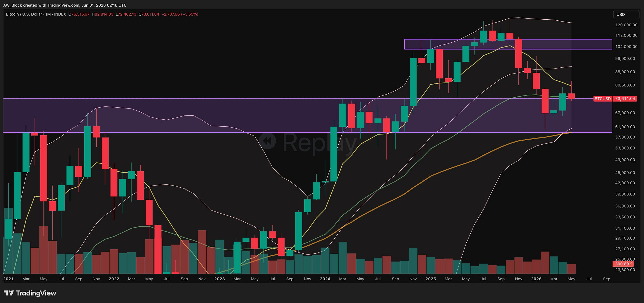644x303 pixels.
Task: Click the 61,000.00 price axis label
Action: tap(625, 127)
